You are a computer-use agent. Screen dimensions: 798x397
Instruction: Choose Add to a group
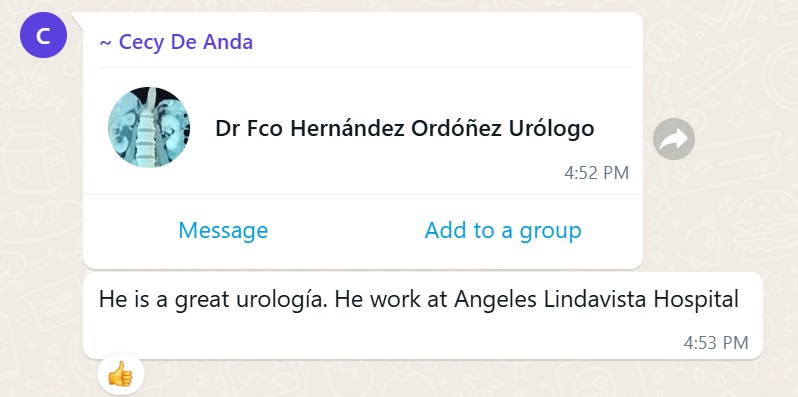coord(503,230)
